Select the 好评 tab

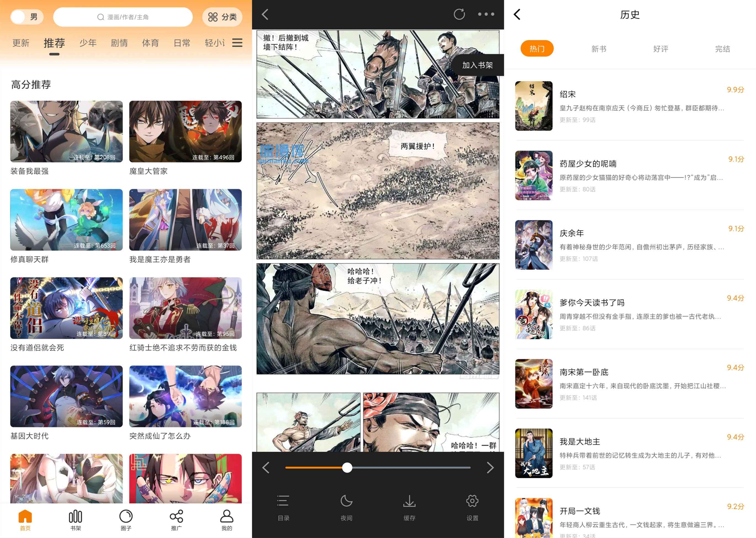[660, 49]
